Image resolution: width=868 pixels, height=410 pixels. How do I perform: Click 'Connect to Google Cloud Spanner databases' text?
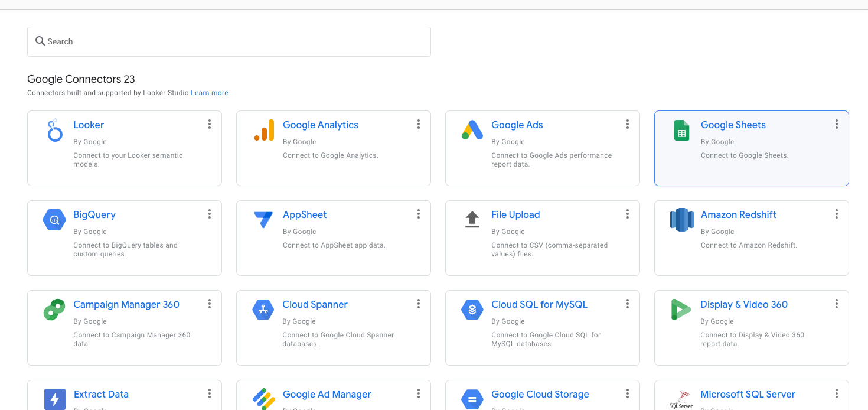[338, 339]
